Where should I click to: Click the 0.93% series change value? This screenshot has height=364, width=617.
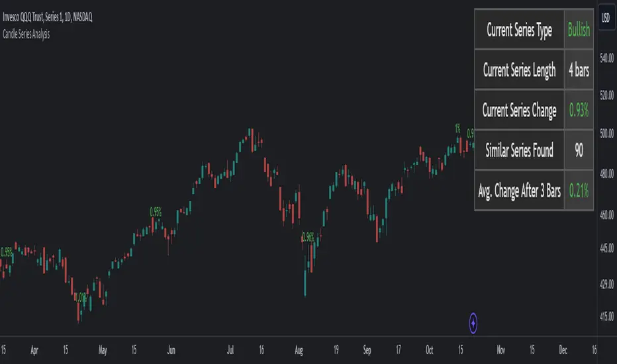[579, 111]
